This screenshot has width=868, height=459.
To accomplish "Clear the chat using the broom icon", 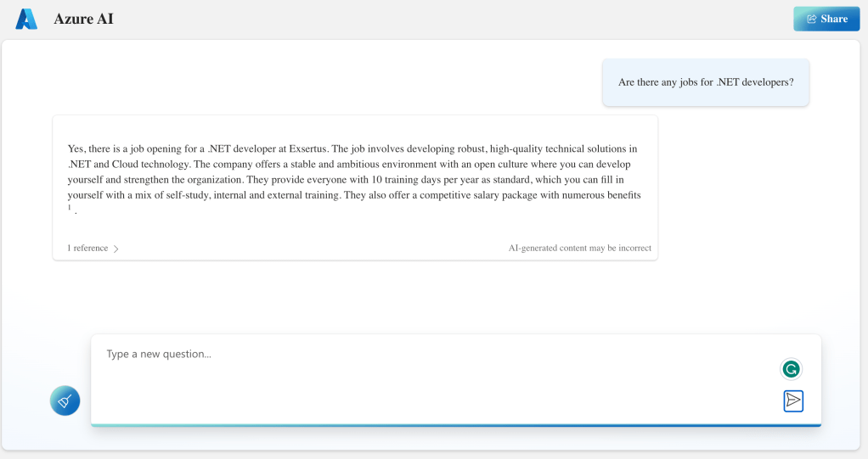I will pyautogui.click(x=65, y=400).
